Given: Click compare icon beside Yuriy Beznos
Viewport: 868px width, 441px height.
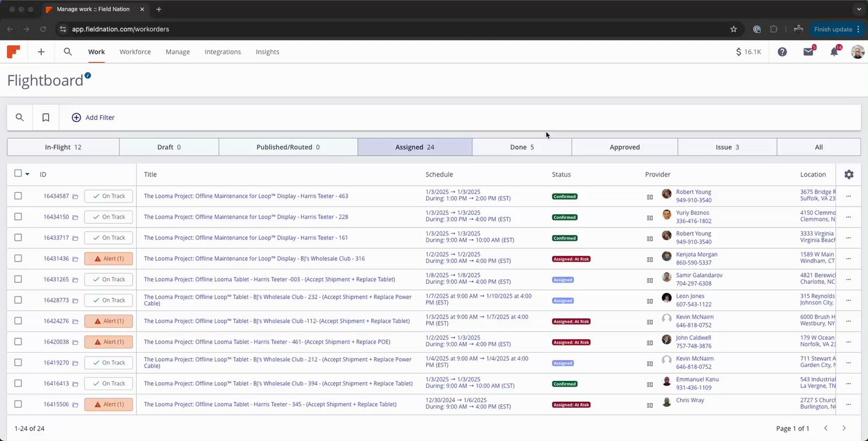Looking at the screenshot, I should click(x=650, y=217).
